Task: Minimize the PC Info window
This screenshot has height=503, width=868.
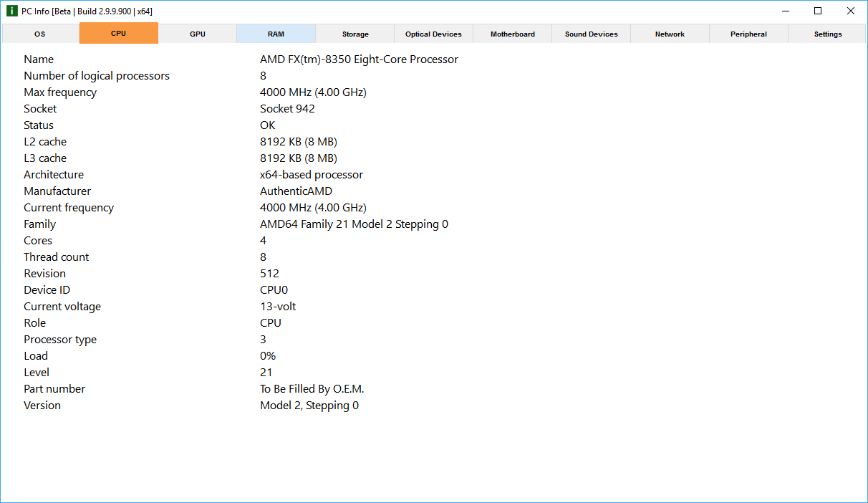Action: 786,11
